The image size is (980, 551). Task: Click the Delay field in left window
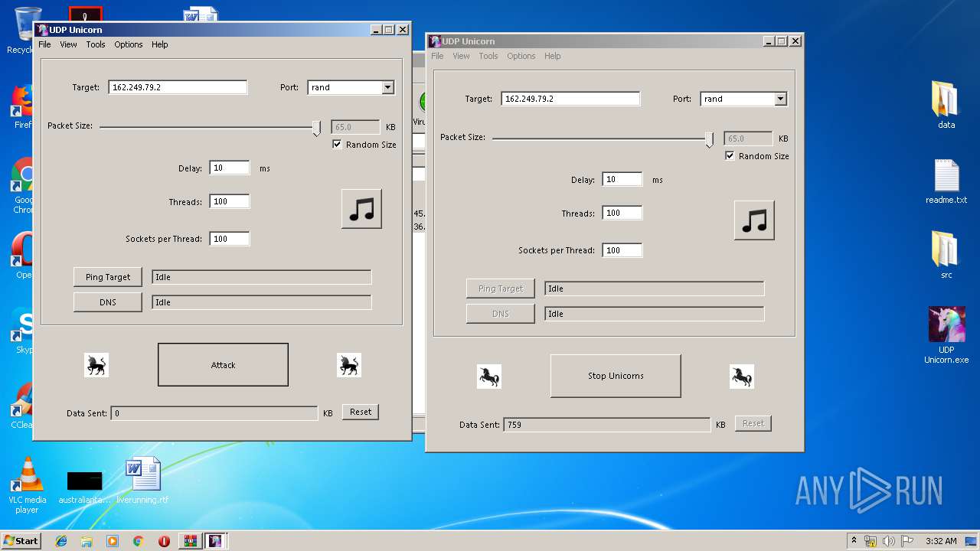(x=230, y=168)
